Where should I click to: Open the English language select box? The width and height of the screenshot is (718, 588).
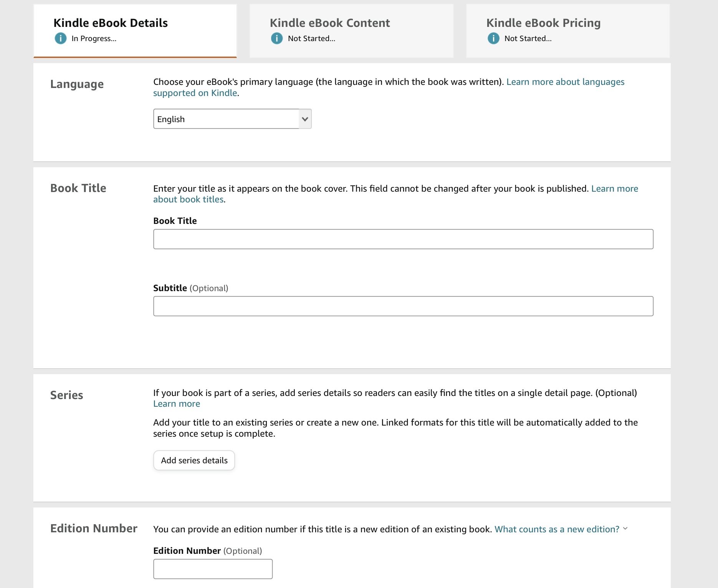click(227, 119)
